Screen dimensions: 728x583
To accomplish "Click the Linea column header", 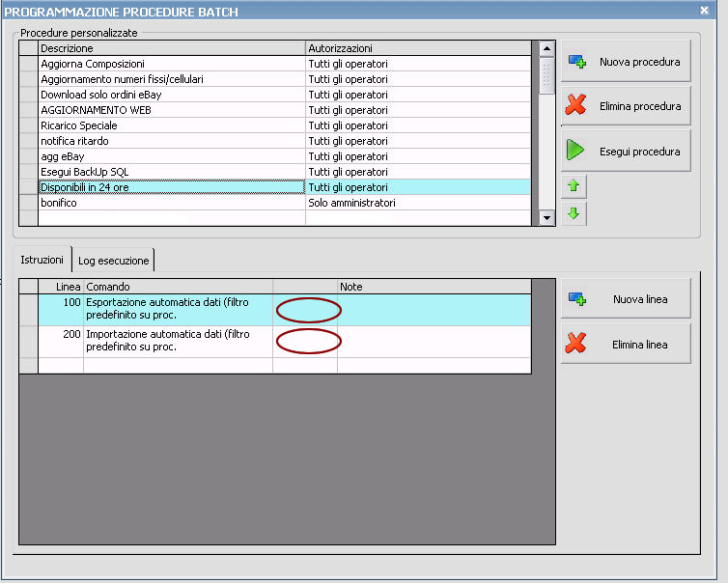I will coord(61,287).
